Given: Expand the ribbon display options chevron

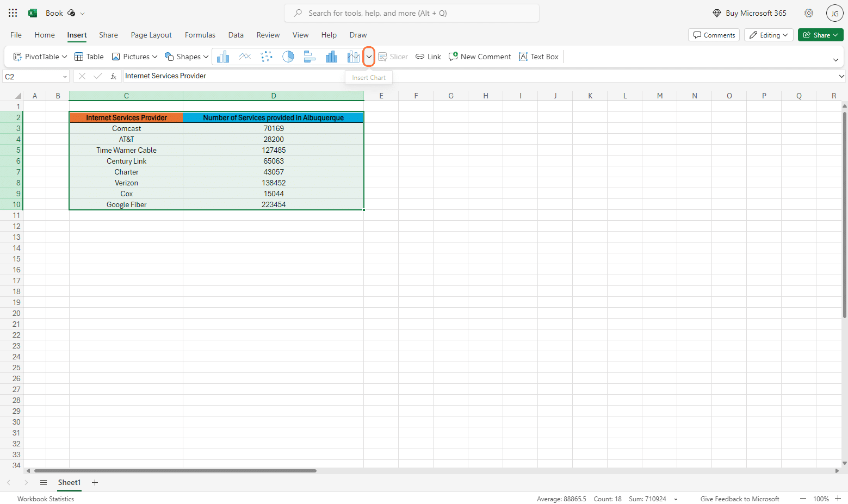Looking at the screenshot, I should tap(835, 60).
